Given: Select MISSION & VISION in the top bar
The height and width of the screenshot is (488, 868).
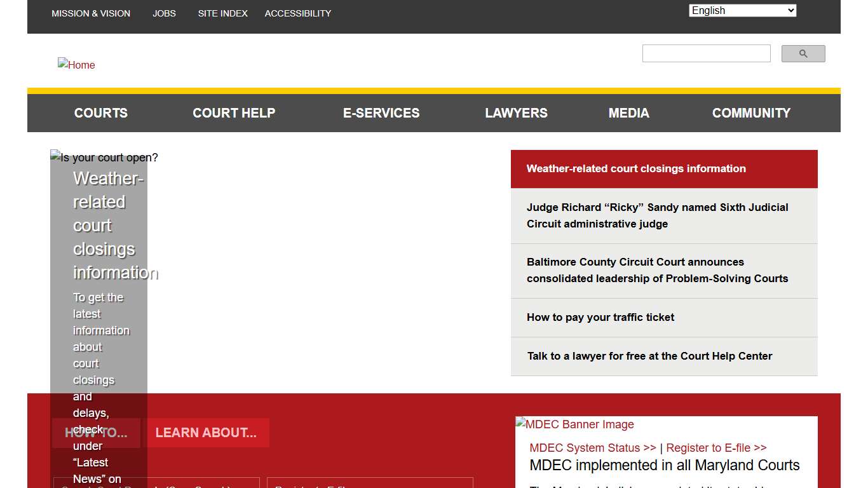Looking at the screenshot, I should pyautogui.click(x=91, y=13).
